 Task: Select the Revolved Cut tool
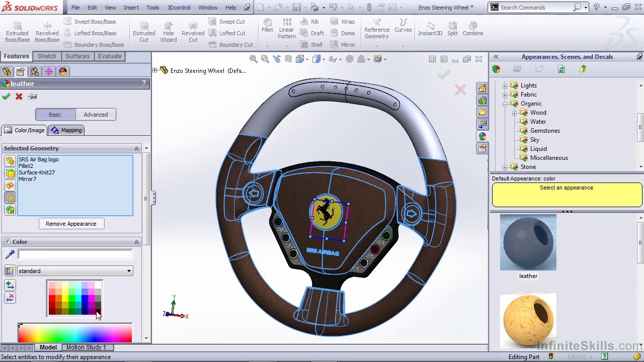pyautogui.click(x=193, y=32)
